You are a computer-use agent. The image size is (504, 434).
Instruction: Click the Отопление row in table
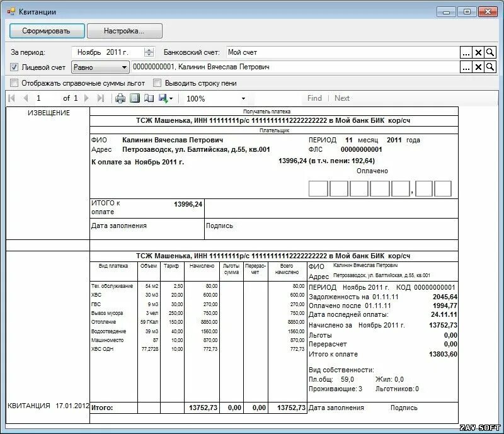click(198, 322)
